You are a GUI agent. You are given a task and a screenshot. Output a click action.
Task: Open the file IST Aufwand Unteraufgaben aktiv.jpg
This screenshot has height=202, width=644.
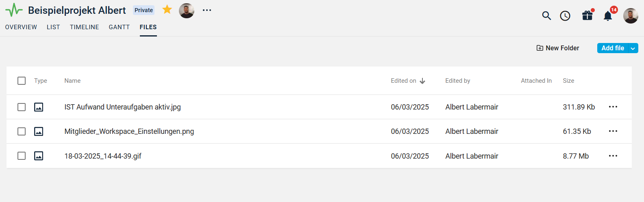click(x=122, y=107)
